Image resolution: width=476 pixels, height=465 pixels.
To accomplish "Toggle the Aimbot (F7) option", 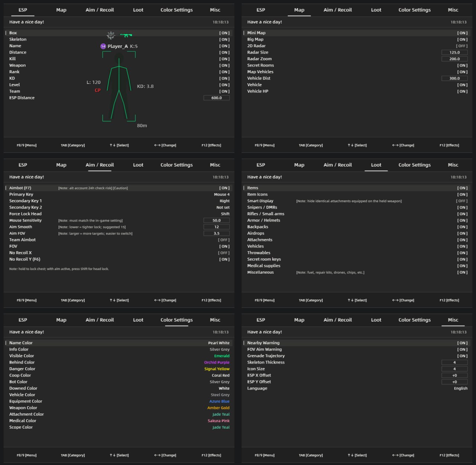I will coord(224,188).
